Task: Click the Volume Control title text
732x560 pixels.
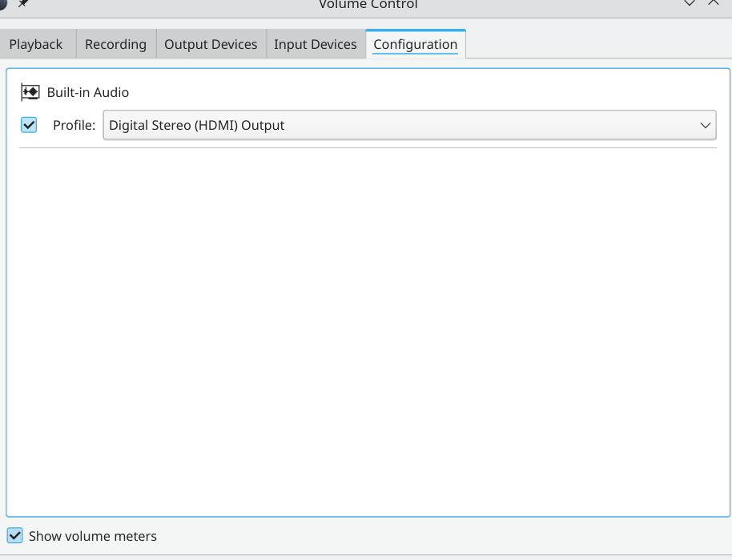Action: [x=367, y=4]
